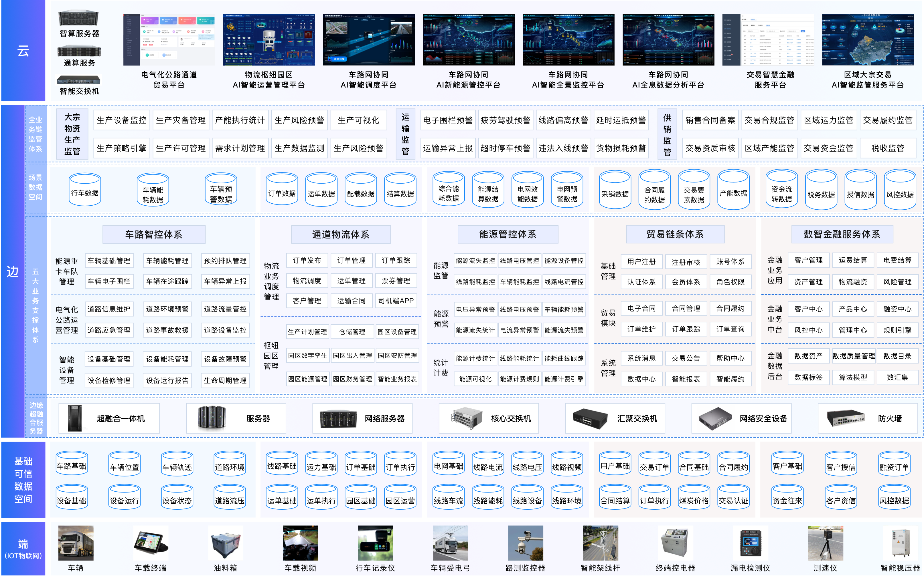
Task: Select the 行车数据 database cylinder
Action: click(85, 190)
